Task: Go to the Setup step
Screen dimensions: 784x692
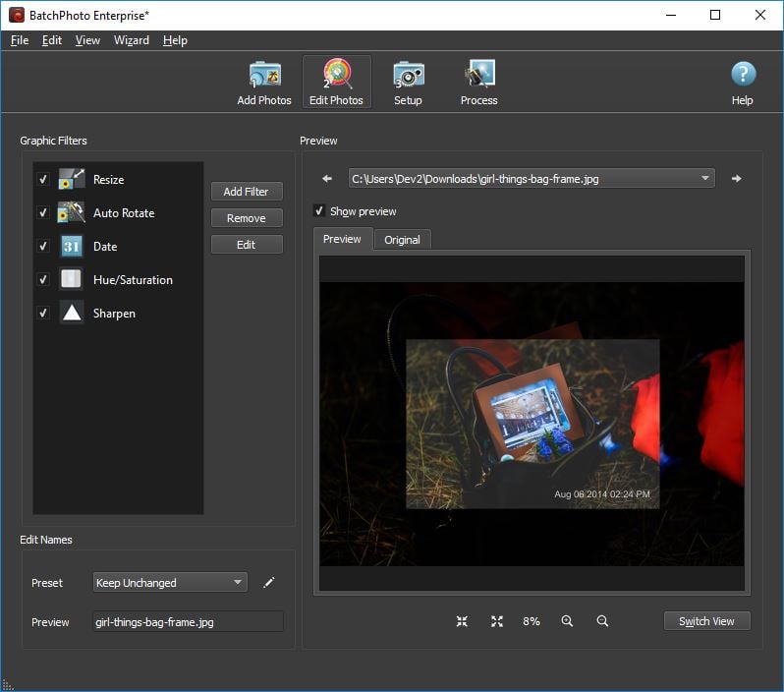Action: (x=408, y=83)
